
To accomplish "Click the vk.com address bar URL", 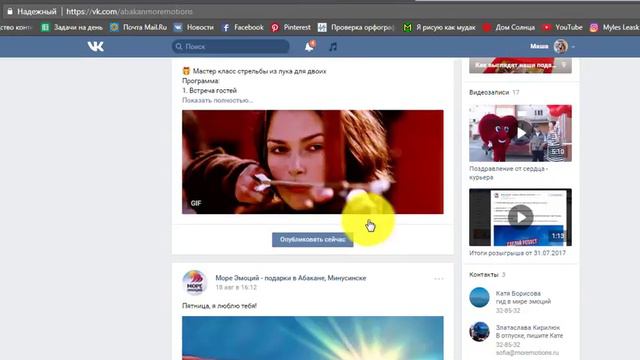I will coord(129,11).
